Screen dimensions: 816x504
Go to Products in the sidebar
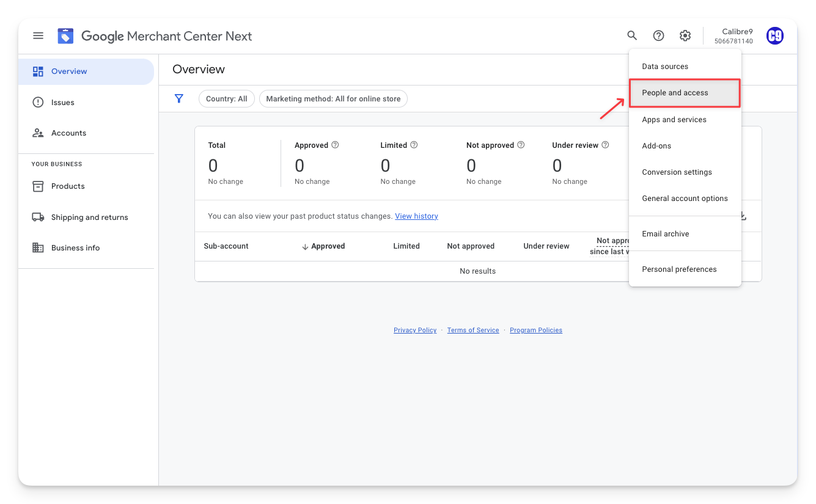[x=68, y=186]
